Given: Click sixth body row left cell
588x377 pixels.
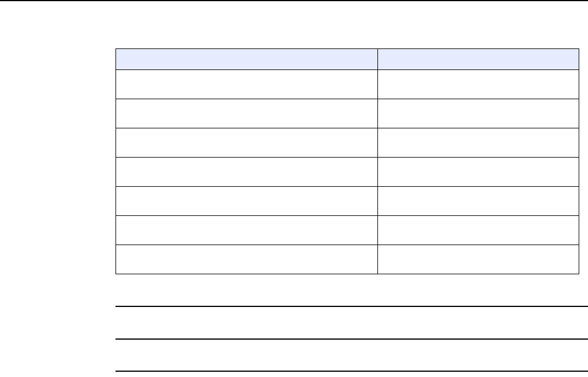Looking at the screenshot, I should (247, 231).
